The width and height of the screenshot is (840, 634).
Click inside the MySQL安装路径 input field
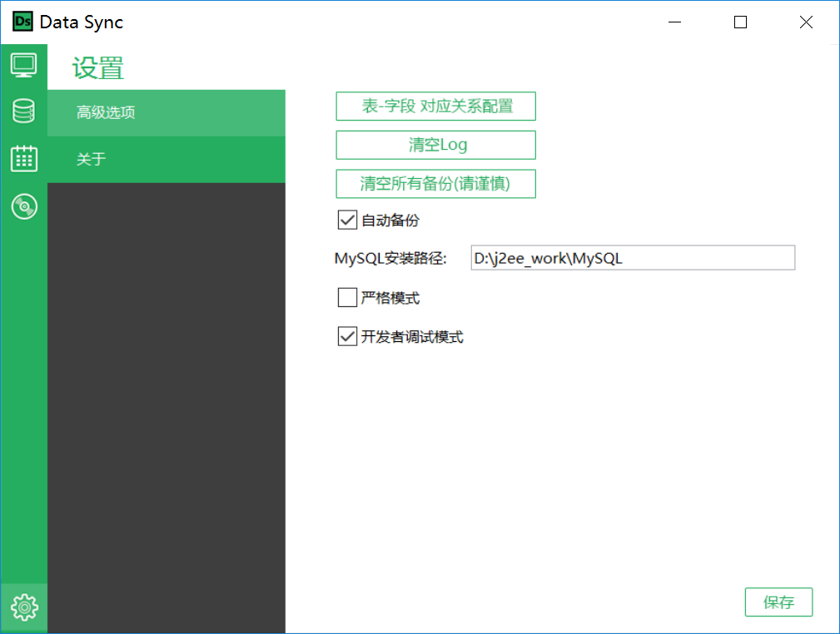[633, 258]
